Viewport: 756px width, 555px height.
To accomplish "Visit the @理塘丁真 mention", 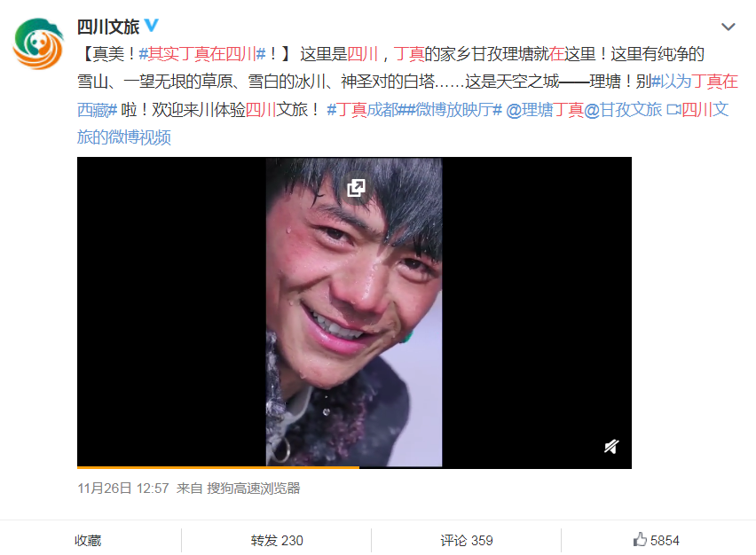I will (545, 110).
